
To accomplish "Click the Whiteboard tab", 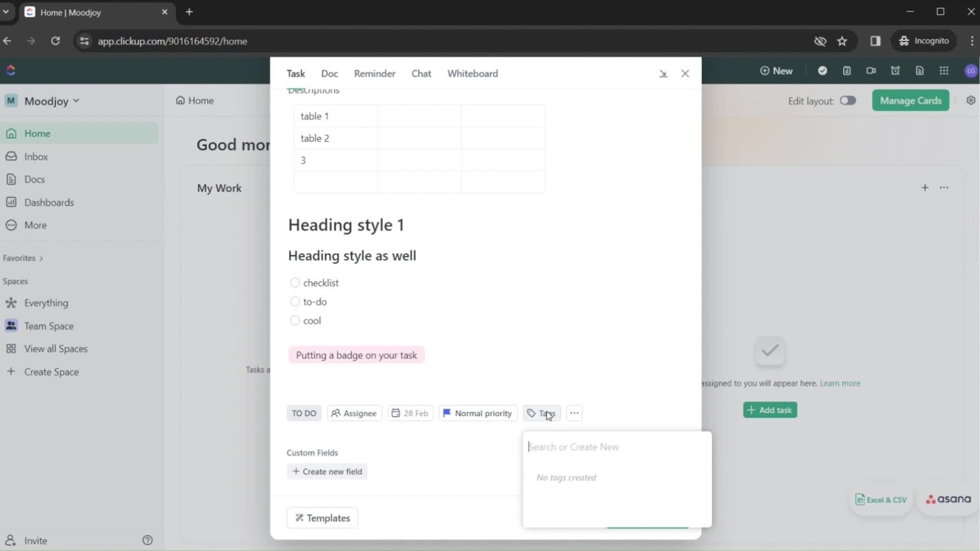I will pos(473,73).
